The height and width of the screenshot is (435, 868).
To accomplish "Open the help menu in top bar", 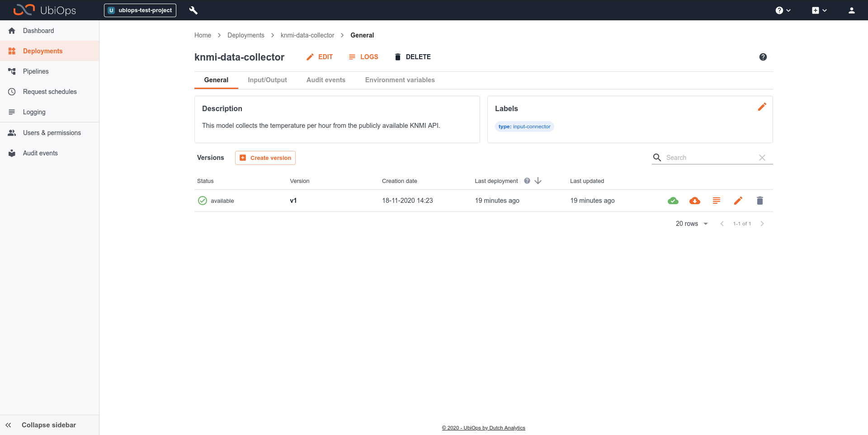I will pos(783,10).
